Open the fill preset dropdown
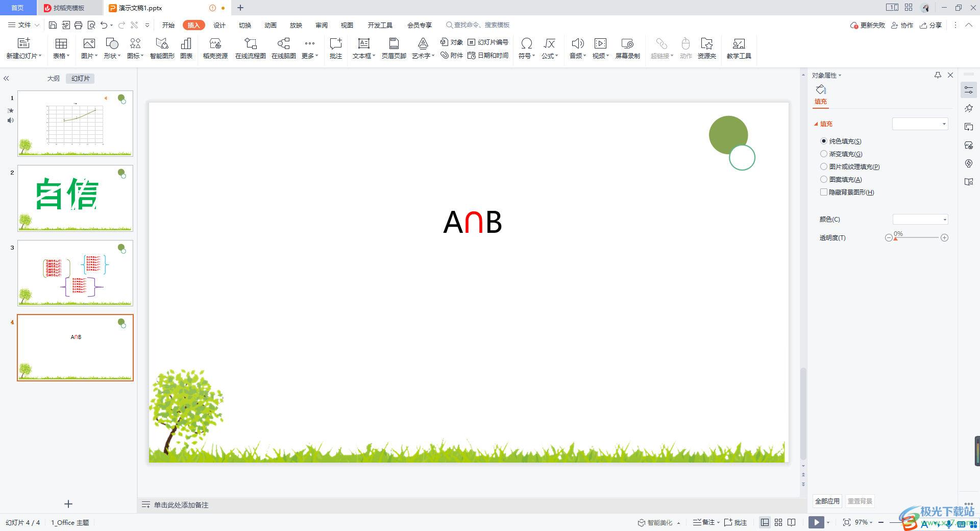The width and height of the screenshot is (980, 531). coord(920,124)
